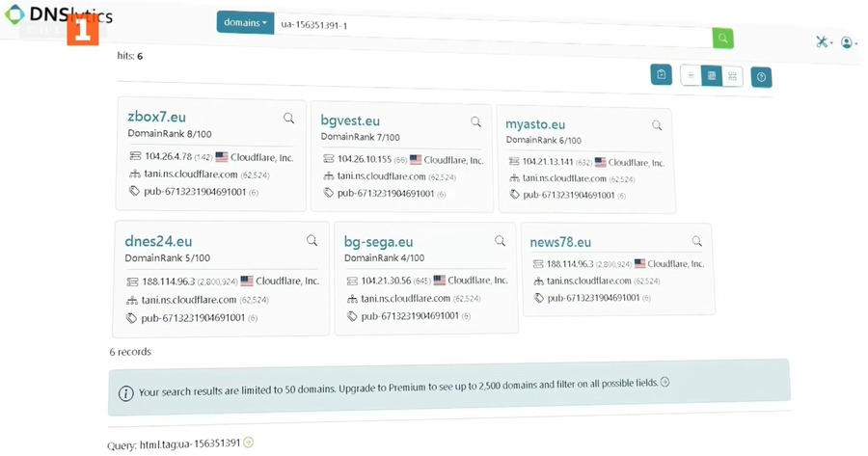Image resolution: width=868 pixels, height=456 pixels.
Task: Click magnifier icon on bgvest.eu card
Action: [x=475, y=122]
